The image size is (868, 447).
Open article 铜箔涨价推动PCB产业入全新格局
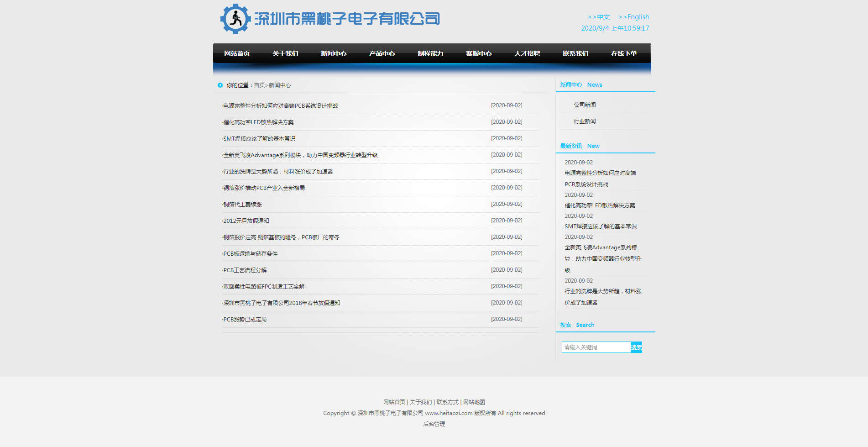tap(264, 188)
